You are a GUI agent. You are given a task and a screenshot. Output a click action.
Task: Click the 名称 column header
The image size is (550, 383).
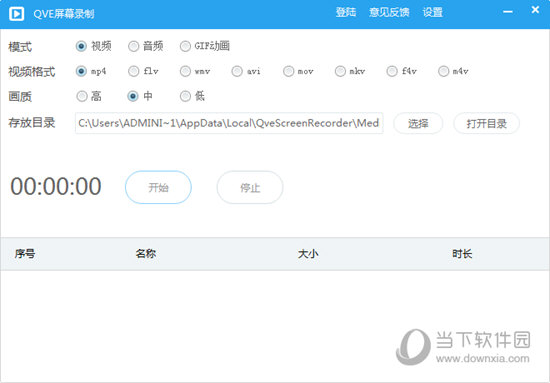point(146,254)
